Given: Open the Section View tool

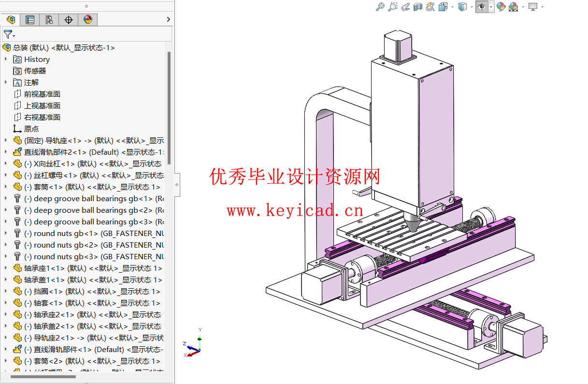Looking at the screenshot, I should tap(419, 7).
